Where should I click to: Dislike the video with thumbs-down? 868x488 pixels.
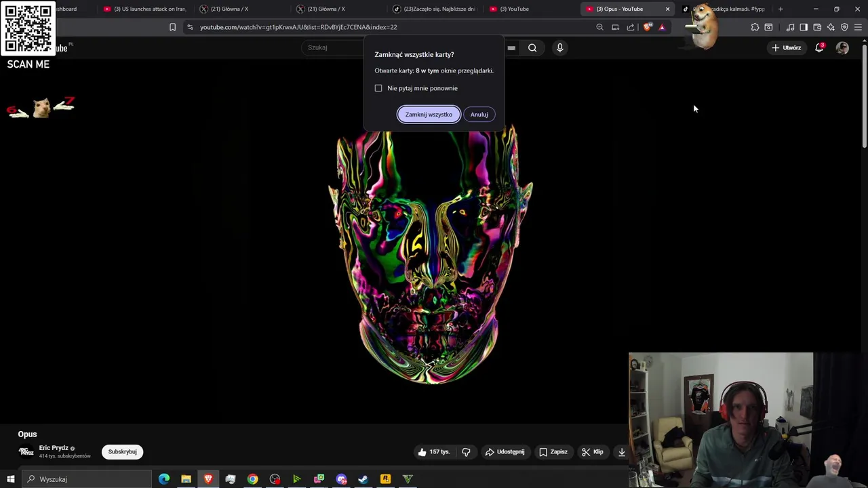(466, 452)
